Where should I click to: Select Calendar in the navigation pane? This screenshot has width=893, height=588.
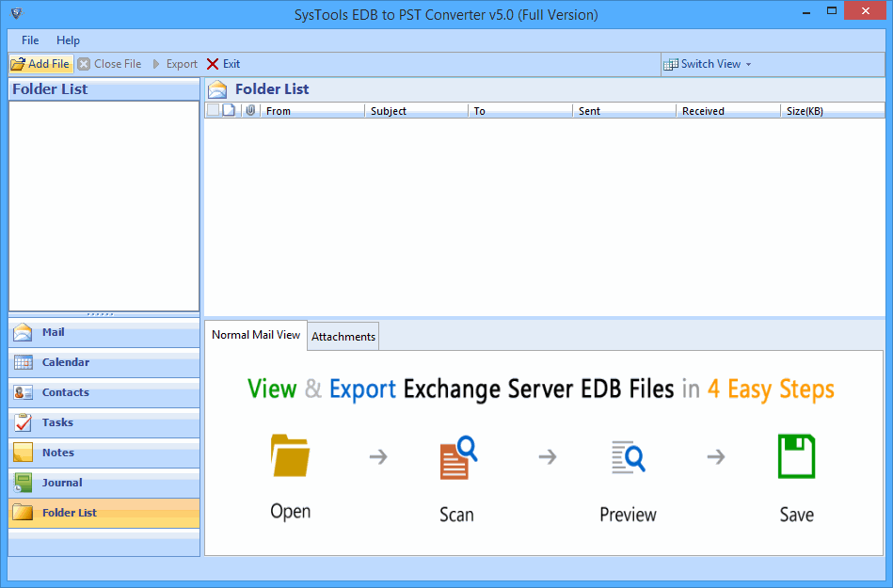point(104,362)
